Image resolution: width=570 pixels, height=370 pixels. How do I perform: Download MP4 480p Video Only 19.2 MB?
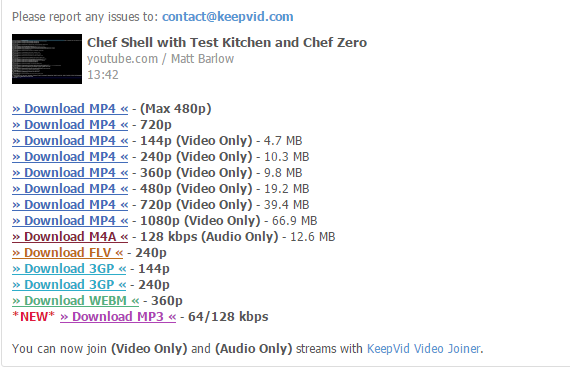tap(70, 189)
